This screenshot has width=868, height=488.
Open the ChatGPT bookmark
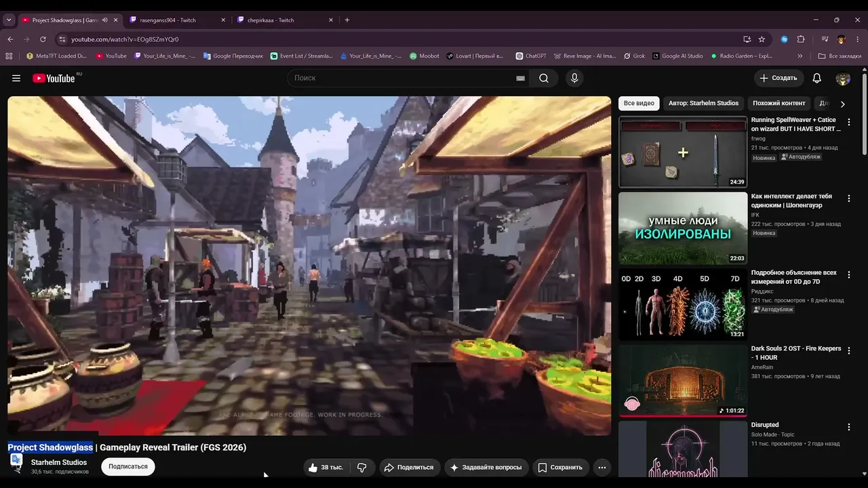pyautogui.click(x=531, y=56)
